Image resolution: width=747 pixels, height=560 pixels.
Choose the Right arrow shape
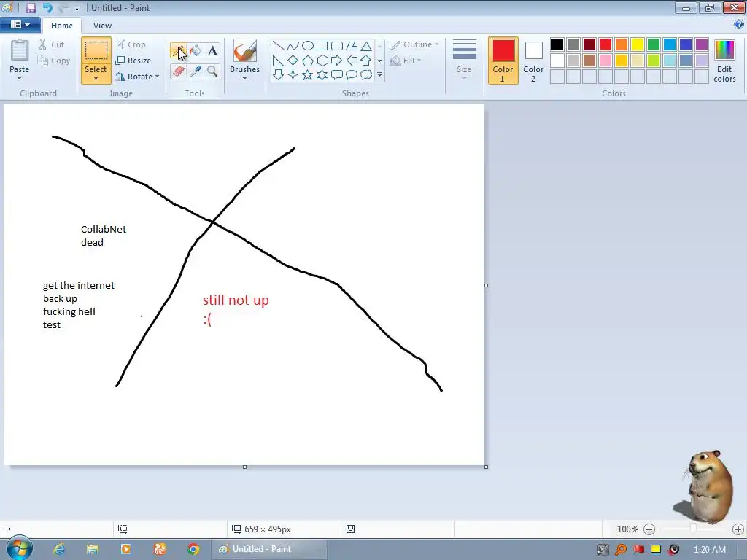[x=337, y=61]
